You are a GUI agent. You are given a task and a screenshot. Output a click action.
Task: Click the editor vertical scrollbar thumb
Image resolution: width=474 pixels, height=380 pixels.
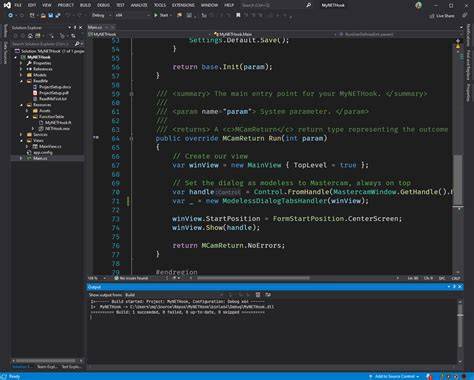pos(458,179)
